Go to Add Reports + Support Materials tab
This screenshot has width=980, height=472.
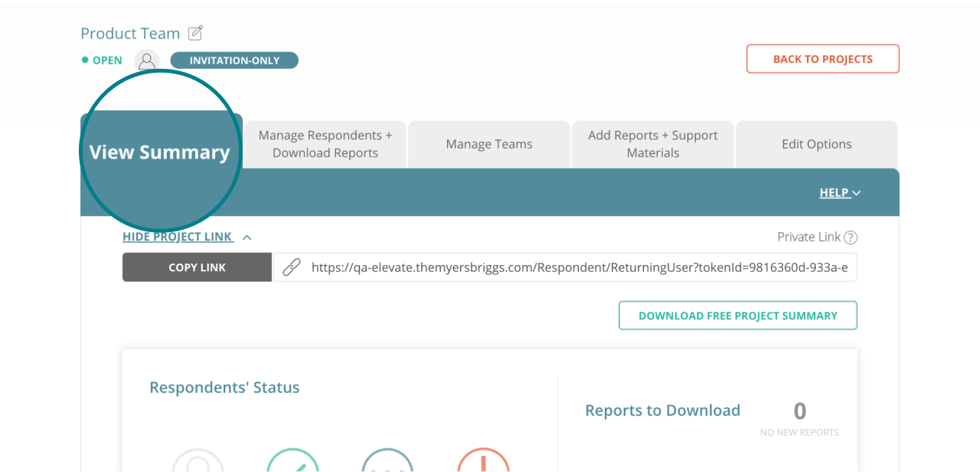653,144
